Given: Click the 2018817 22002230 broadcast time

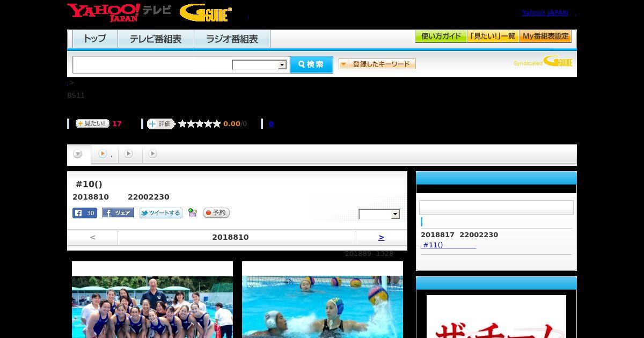Looking at the screenshot, I should (x=459, y=234).
